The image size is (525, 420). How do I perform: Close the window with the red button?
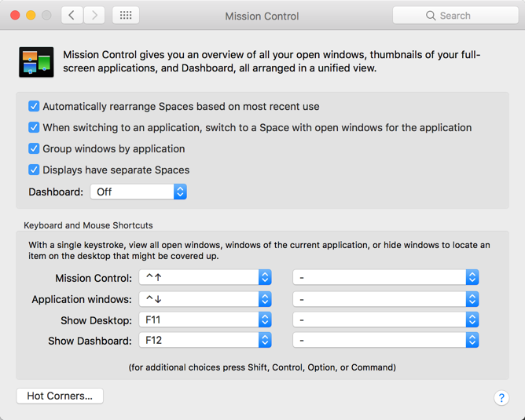coord(16,15)
